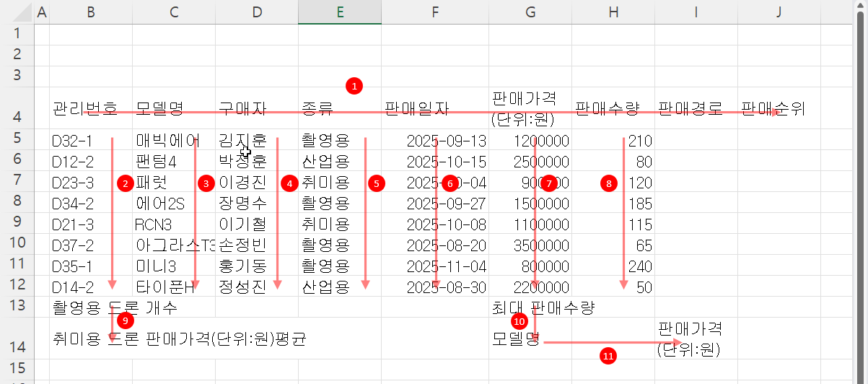
Task: Click the date cell 2025-09-13
Action: (x=447, y=140)
